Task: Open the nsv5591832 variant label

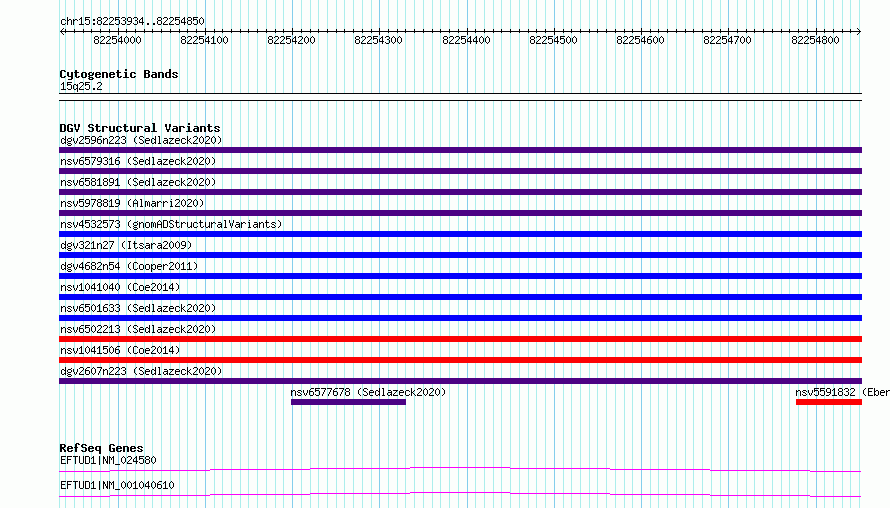Action: (842, 392)
